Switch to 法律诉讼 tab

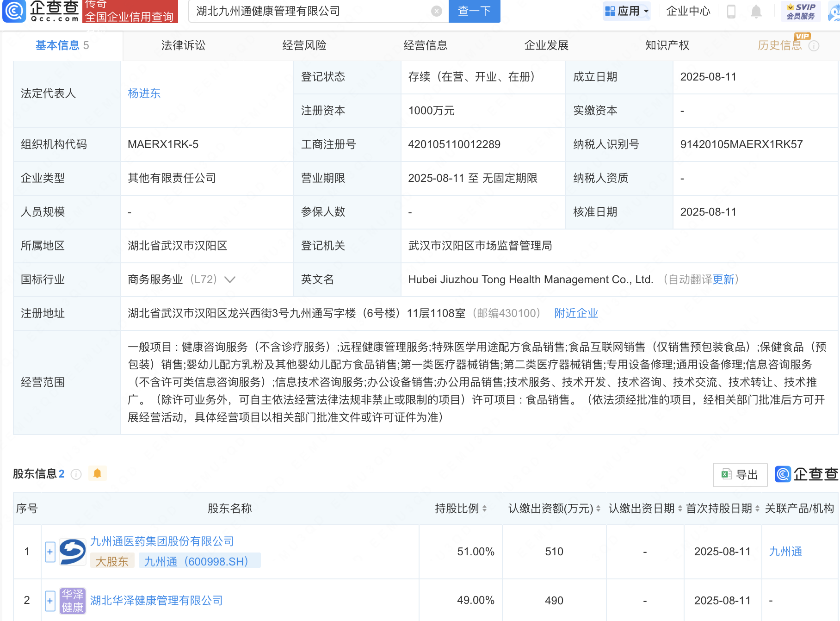tap(183, 45)
